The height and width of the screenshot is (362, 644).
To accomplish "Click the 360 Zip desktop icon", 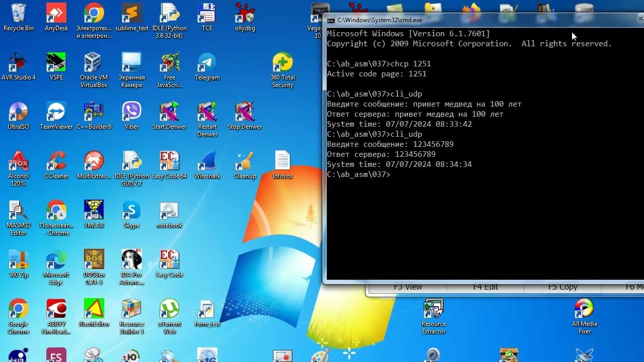I will pos(19,264).
